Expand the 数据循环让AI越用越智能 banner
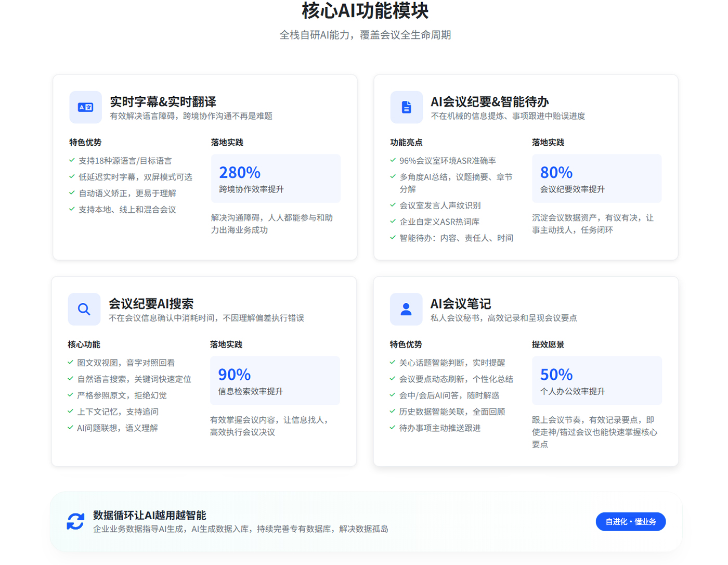Image resolution: width=728 pixels, height=565 pixels. (364, 521)
